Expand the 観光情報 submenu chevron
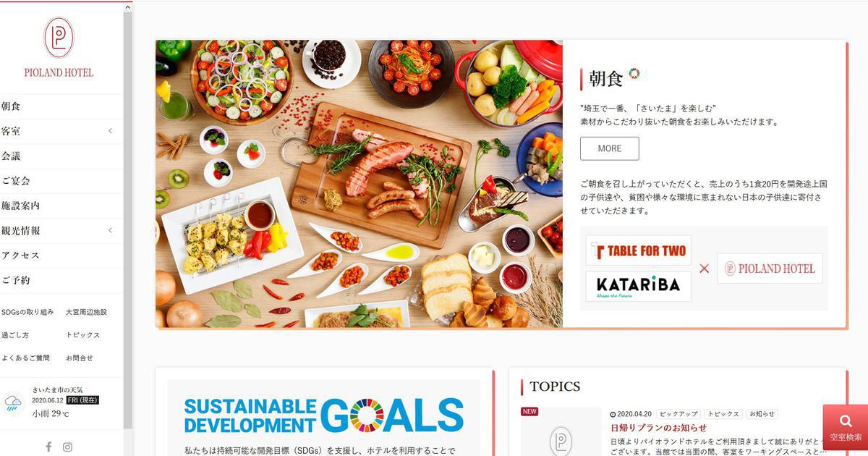Screen dimensions: 868x456 [x=110, y=230]
